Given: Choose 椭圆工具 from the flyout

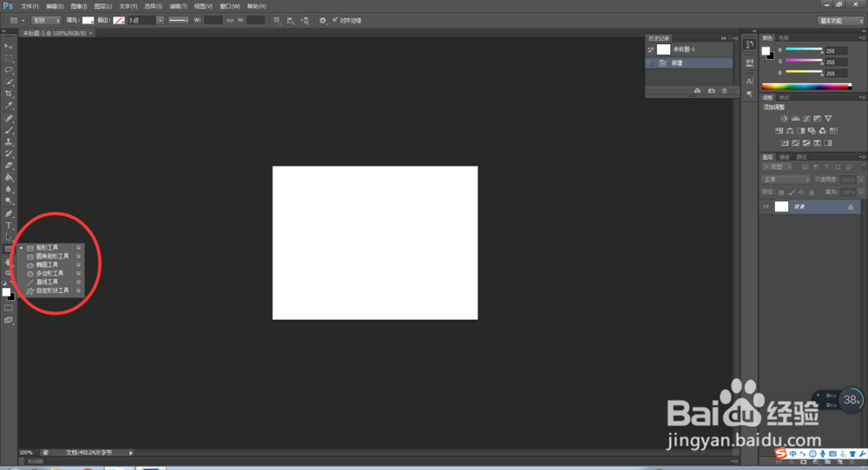Looking at the screenshot, I should pos(51,264).
